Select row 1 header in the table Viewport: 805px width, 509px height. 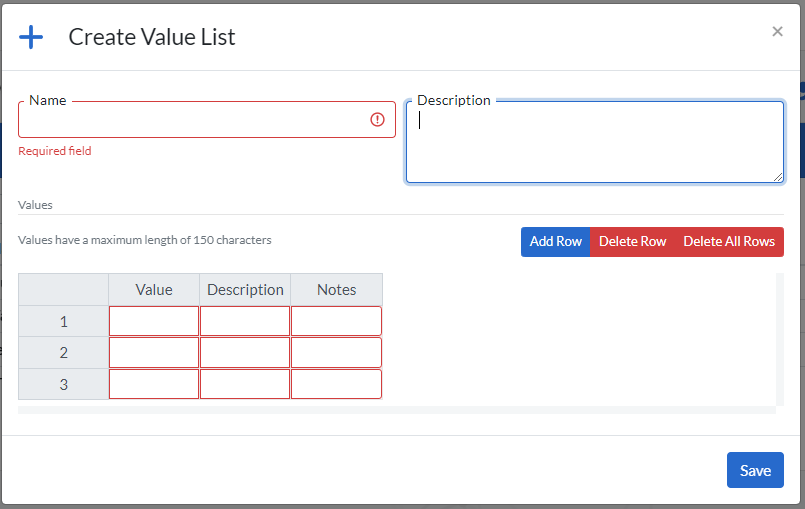click(x=63, y=321)
